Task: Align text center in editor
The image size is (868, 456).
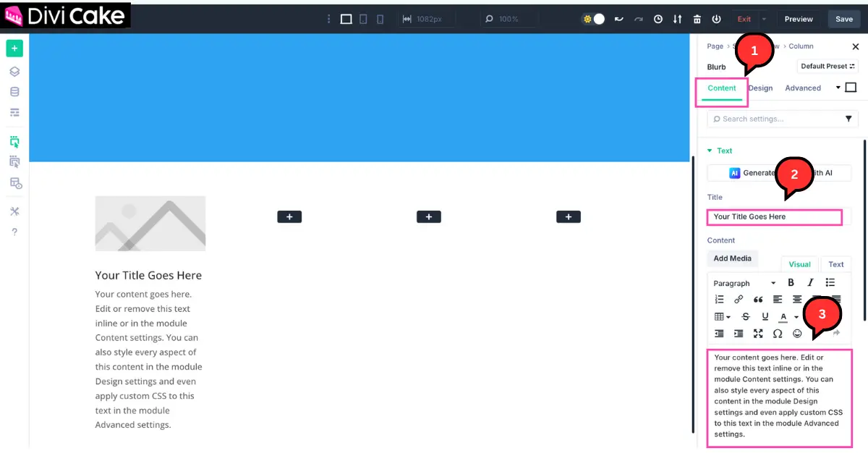Action: tap(797, 299)
